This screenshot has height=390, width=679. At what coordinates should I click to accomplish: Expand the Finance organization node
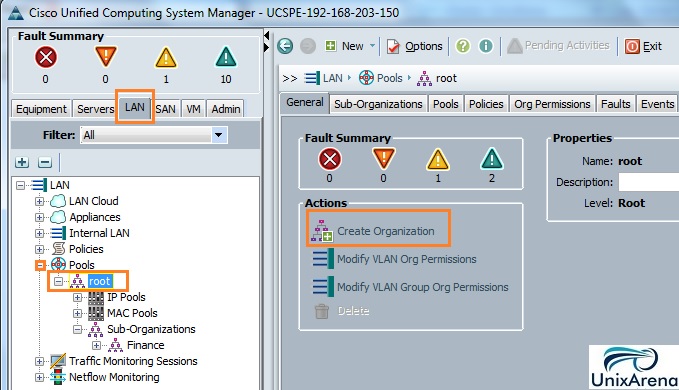point(97,345)
